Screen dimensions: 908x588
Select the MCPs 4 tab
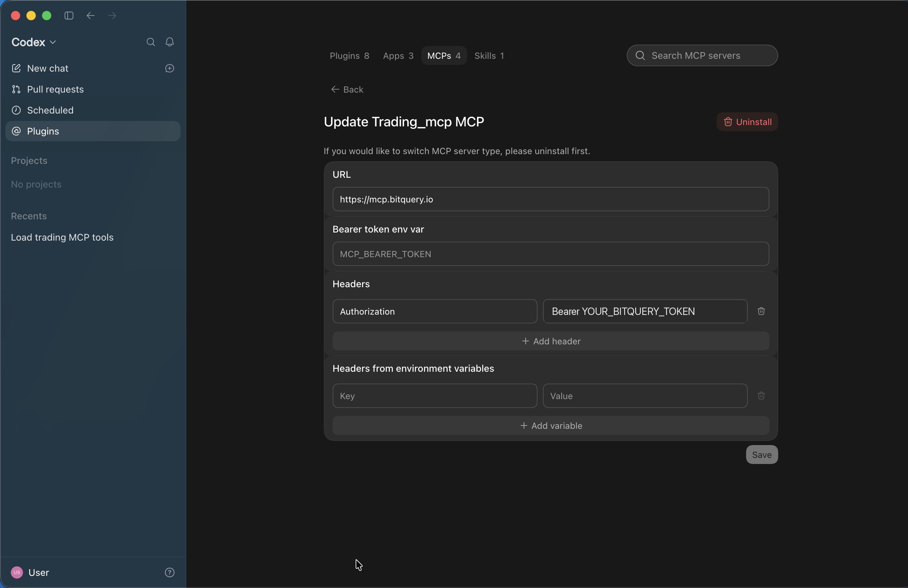tap(444, 56)
